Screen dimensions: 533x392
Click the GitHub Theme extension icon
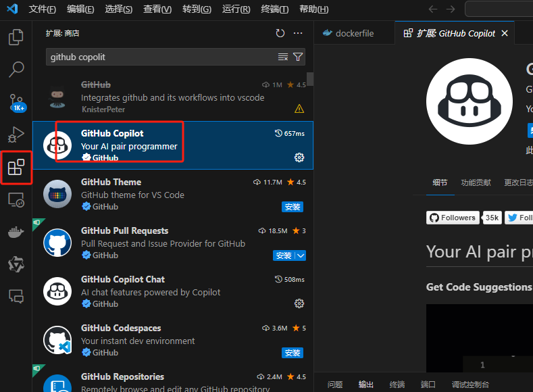click(x=57, y=194)
